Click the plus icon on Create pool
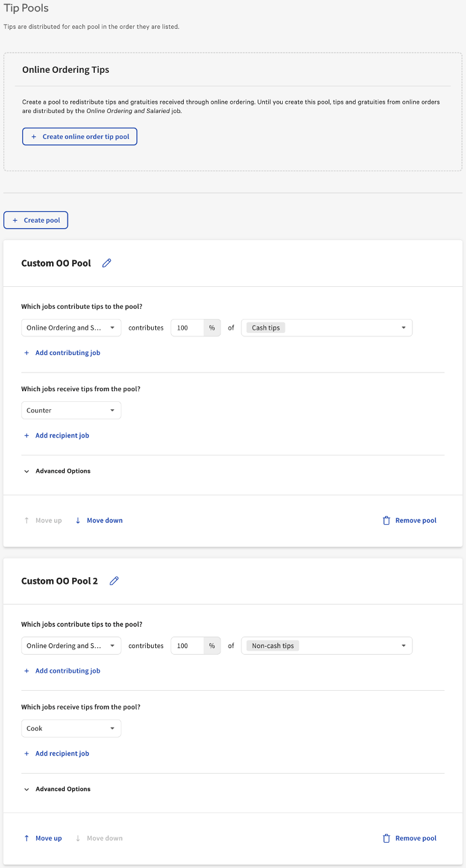 tap(13, 220)
